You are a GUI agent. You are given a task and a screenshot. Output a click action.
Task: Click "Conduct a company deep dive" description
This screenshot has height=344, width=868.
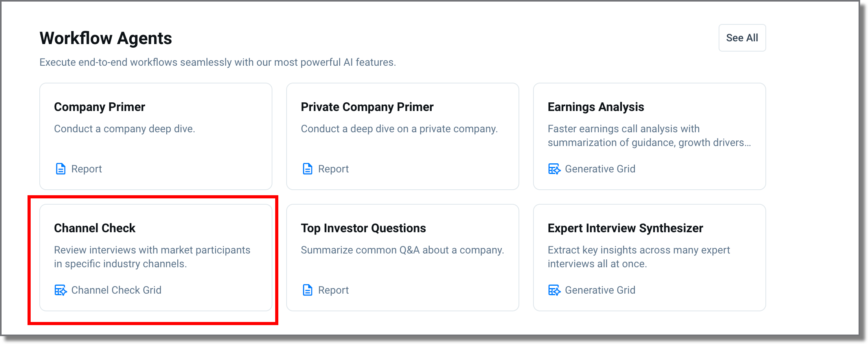click(124, 129)
